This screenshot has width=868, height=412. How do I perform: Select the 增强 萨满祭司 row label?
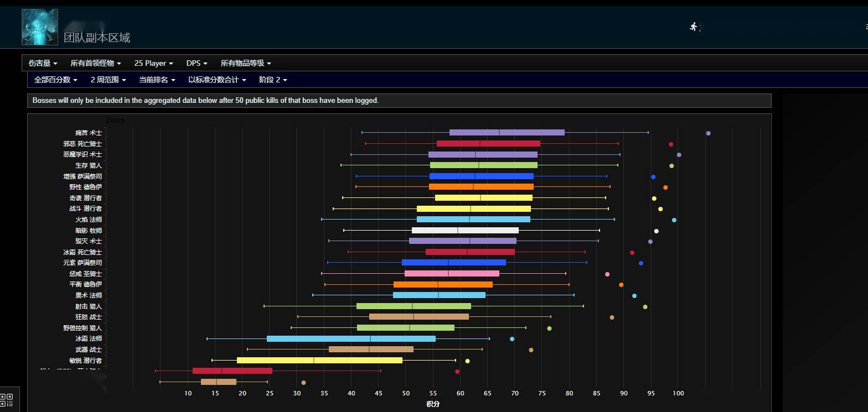(82, 176)
